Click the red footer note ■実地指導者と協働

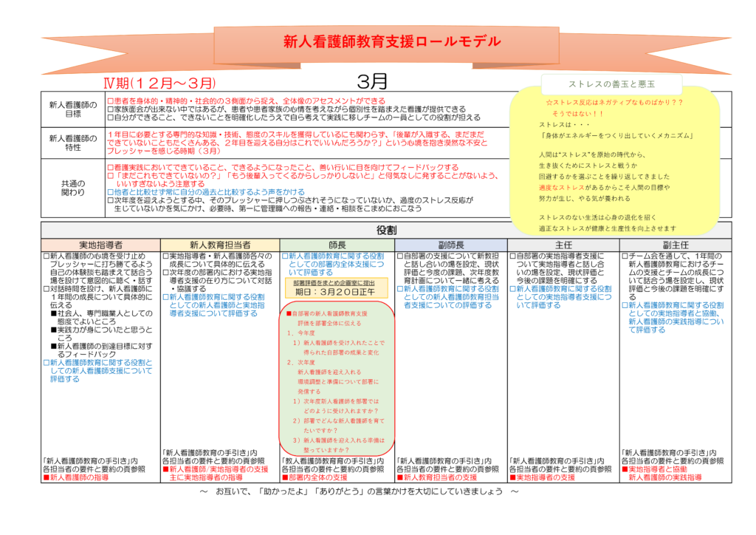tap(654, 469)
